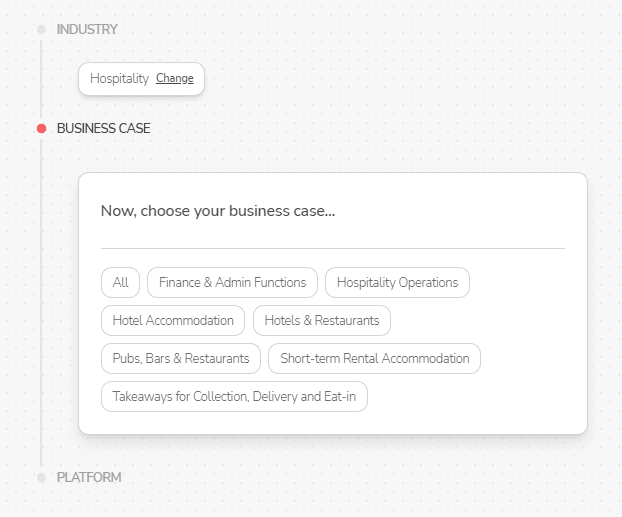Pick Short-term Rental Accommodation option
This screenshot has height=517, width=622.
(x=375, y=359)
